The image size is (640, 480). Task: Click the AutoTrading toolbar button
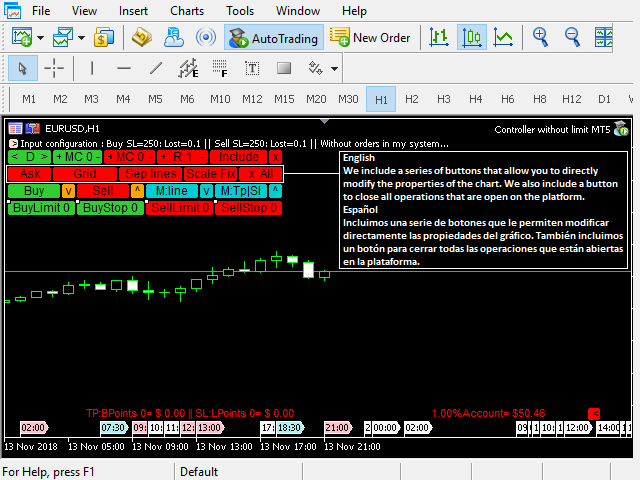pos(273,38)
